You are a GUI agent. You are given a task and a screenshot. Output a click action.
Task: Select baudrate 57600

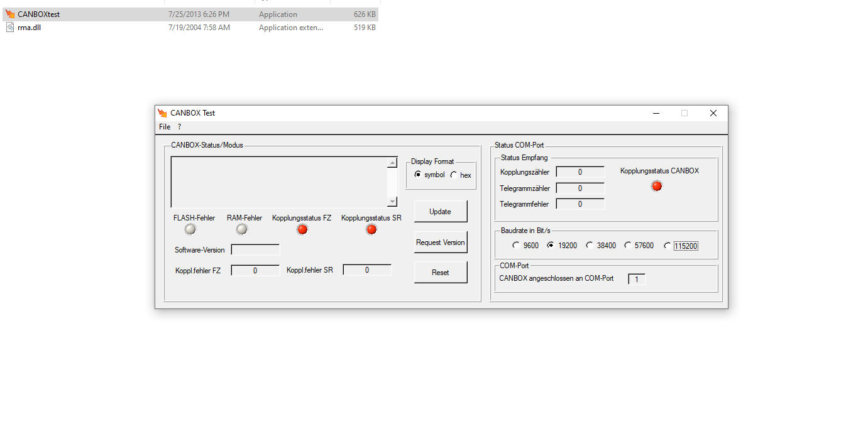click(627, 245)
